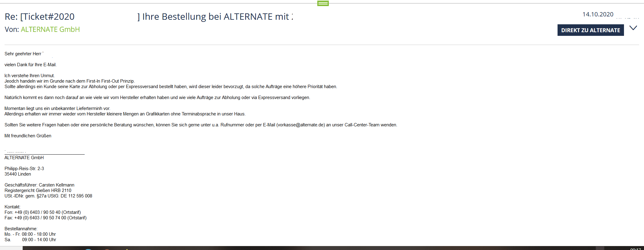Click line 'Ich verstehe Ihren Unmut.'
644x250 pixels.
(x=30, y=76)
